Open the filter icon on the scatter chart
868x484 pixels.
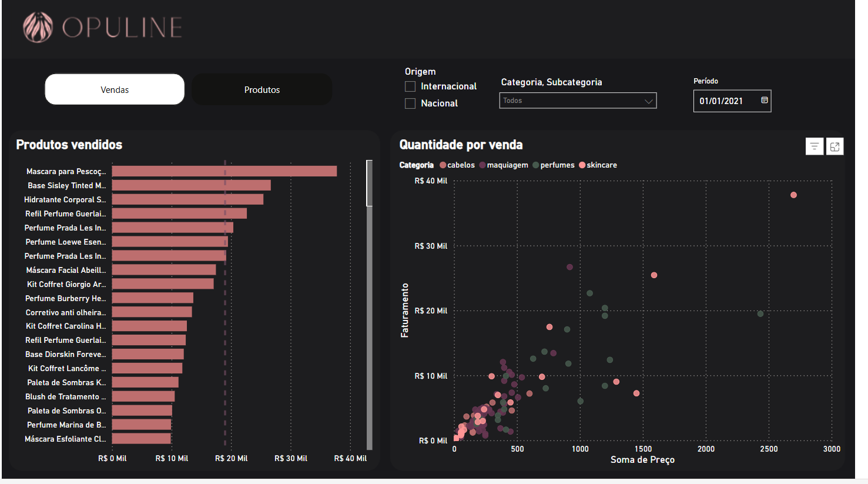(x=814, y=146)
